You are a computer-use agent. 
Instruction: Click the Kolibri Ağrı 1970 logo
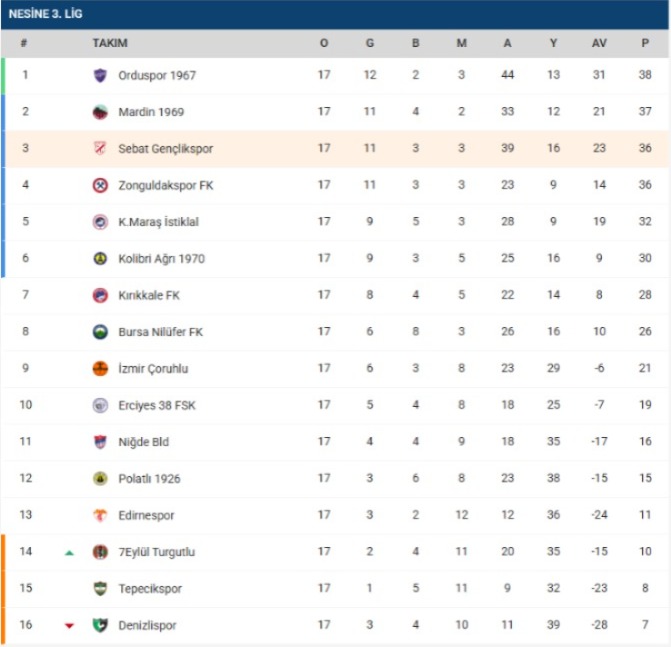[100, 258]
